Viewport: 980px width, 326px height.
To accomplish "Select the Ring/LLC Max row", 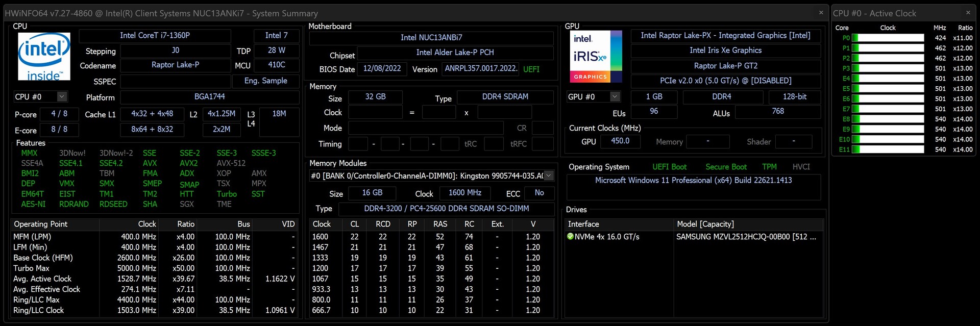I will (x=154, y=300).
